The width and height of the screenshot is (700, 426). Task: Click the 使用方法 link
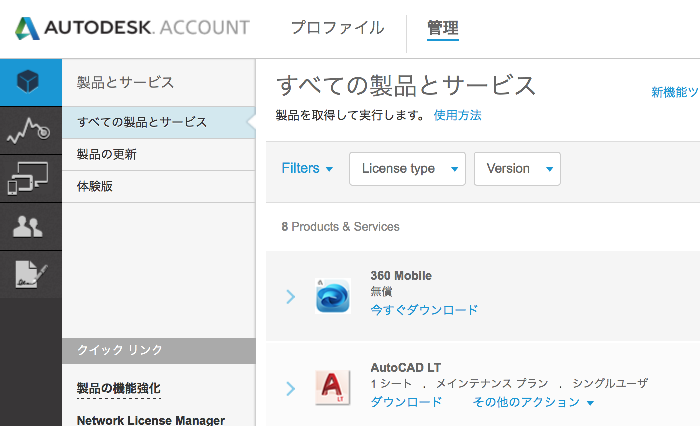pyautogui.click(x=457, y=115)
